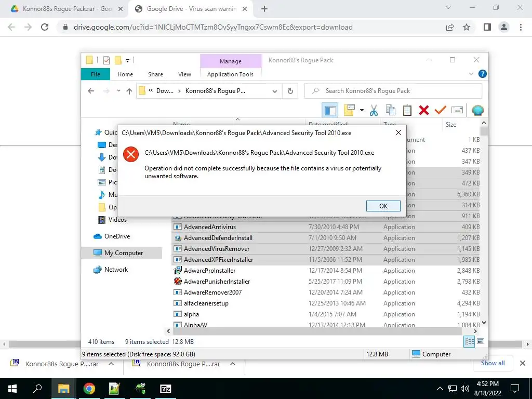
Task: Open the Chrome profile avatar
Action: pos(504,27)
